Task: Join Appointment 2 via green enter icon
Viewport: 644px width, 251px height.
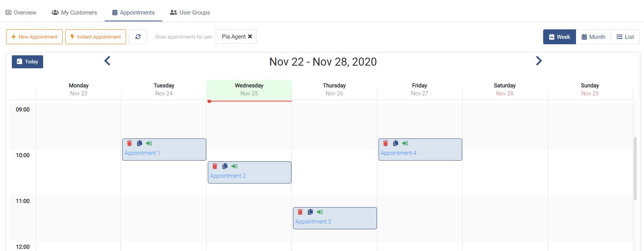Action: click(x=235, y=166)
